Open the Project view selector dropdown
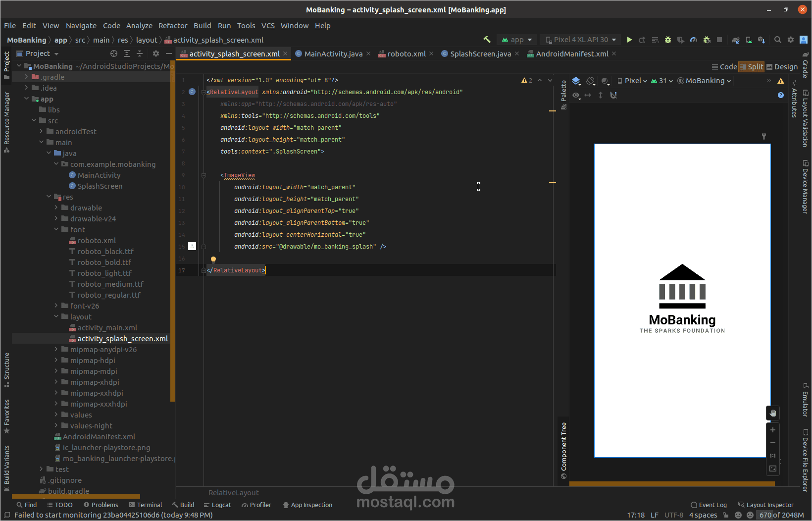The width and height of the screenshot is (812, 521). [38, 53]
